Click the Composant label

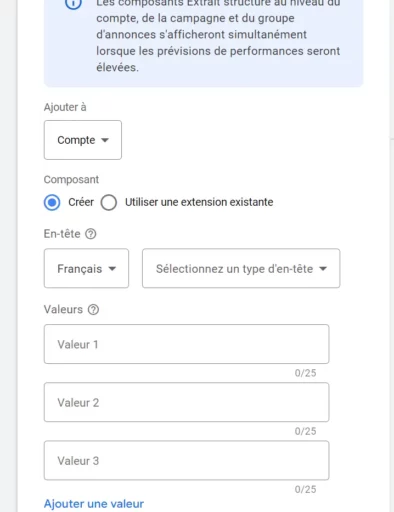71,180
